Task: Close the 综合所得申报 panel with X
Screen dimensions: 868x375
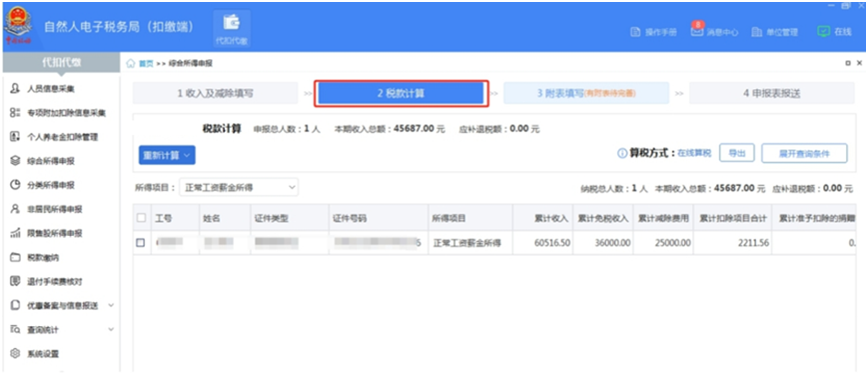Action: tap(859, 64)
